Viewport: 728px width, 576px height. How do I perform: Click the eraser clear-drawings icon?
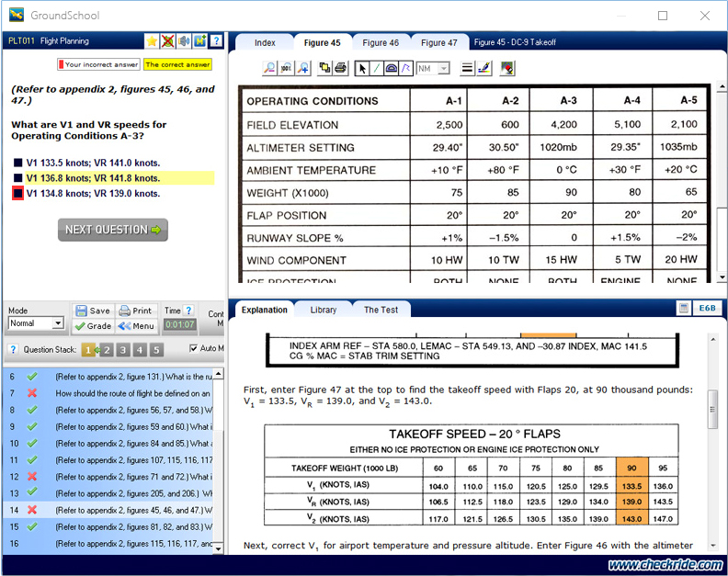pyautogui.click(x=507, y=68)
